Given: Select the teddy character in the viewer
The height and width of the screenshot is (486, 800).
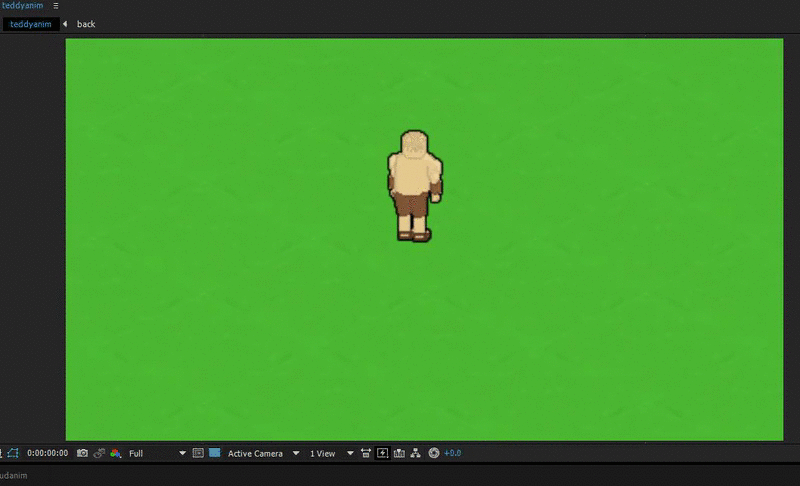Looking at the screenshot, I should 415,186.
